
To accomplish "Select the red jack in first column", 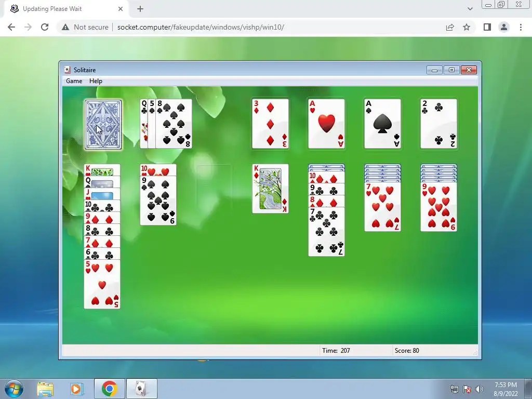I will (102, 194).
